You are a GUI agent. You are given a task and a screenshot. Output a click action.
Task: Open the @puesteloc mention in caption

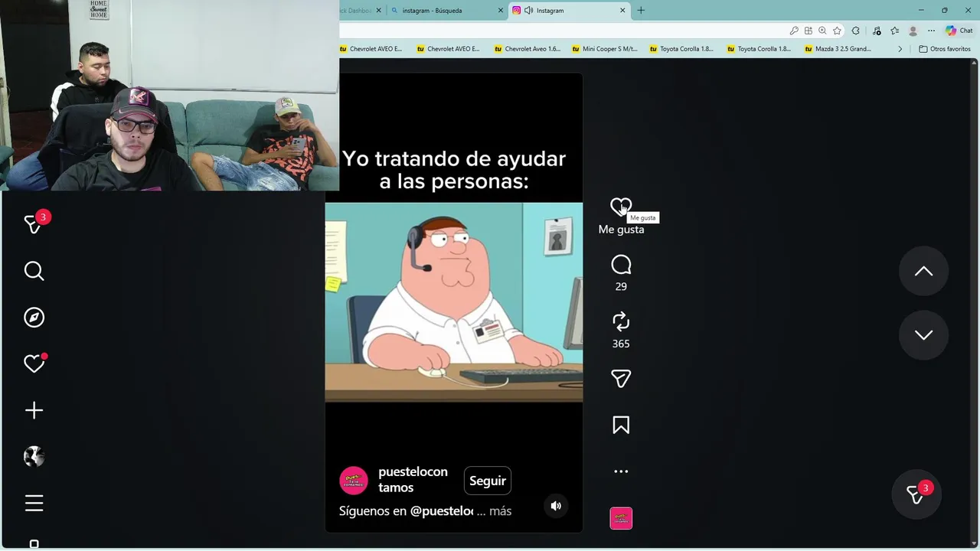(442, 511)
